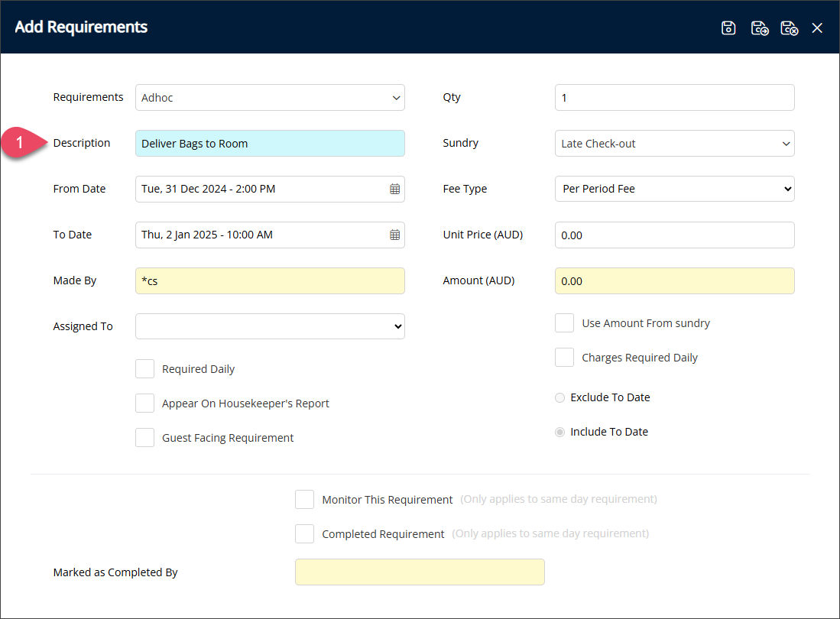Click the To Date label
Screen dimensions: 840x619
click(73, 235)
